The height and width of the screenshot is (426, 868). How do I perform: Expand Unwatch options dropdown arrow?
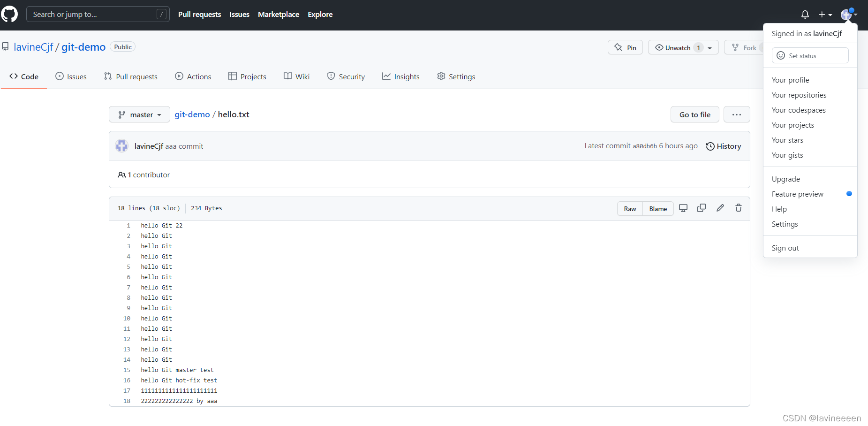coord(710,48)
